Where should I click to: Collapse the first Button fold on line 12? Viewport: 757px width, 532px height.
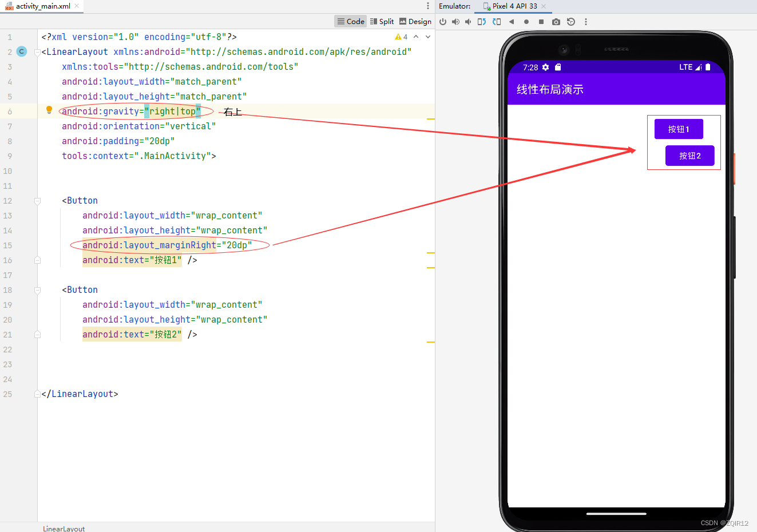pyautogui.click(x=37, y=201)
